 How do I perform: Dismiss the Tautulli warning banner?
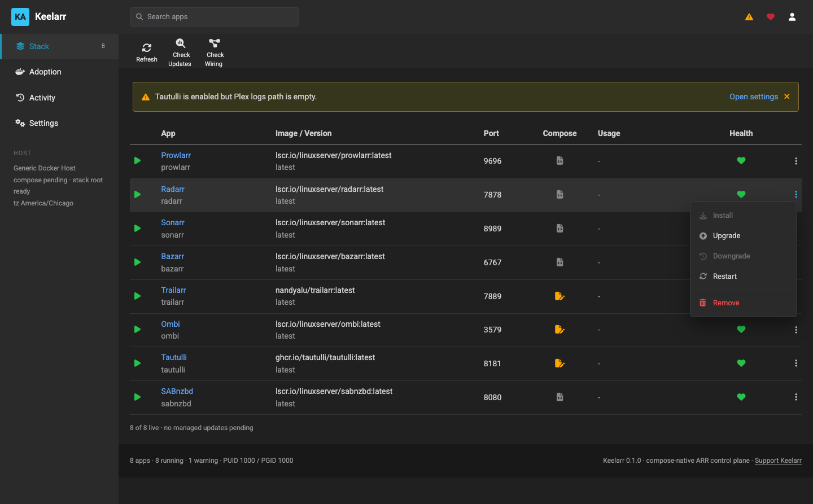click(787, 97)
